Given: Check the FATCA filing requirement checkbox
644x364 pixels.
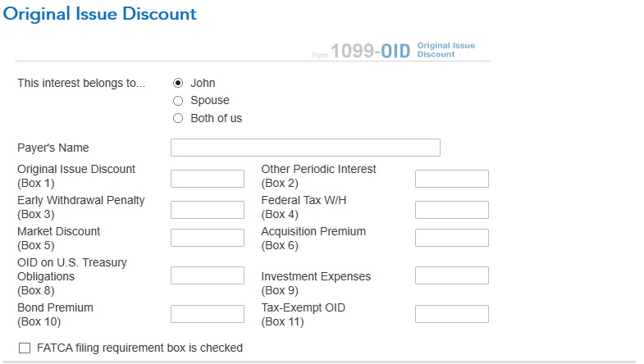Looking at the screenshot, I should pyautogui.click(x=25, y=348).
